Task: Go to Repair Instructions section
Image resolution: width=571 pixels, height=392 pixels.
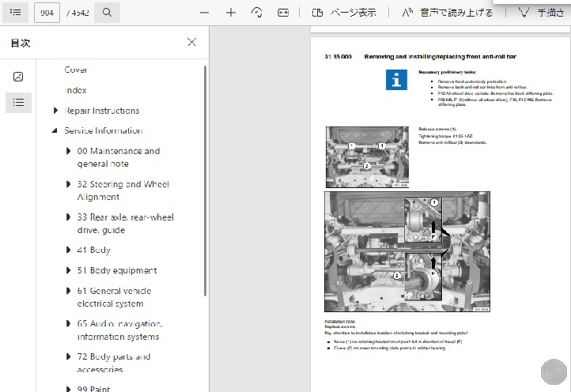Action: pos(102,111)
